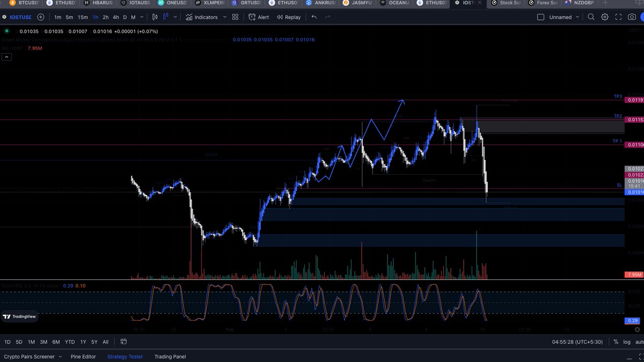The width and height of the screenshot is (644, 362).
Task: Switch to the Strategy Tester tab
Action: (125, 356)
